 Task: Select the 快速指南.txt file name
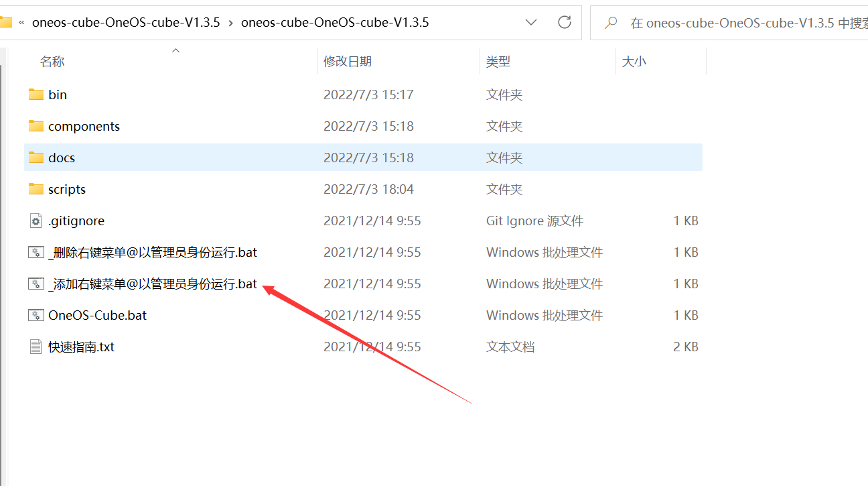click(82, 347)
